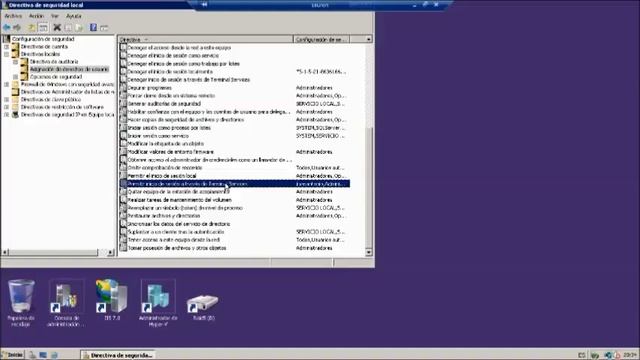This screenshot has width=640, height=360.
Task: Select Hacer copias de seguridad de archivos row
Action: point(235,120)
